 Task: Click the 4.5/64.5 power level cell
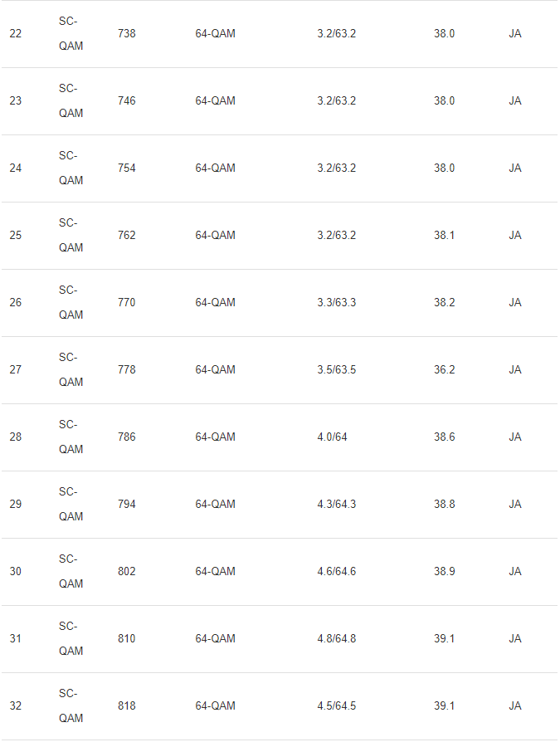point(336,706)
